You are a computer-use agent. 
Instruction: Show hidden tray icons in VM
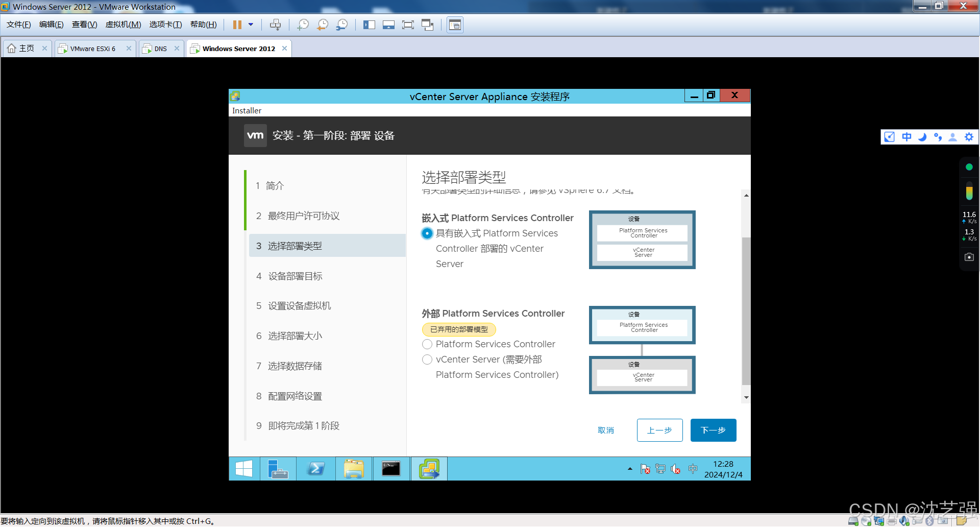(630, 469)
